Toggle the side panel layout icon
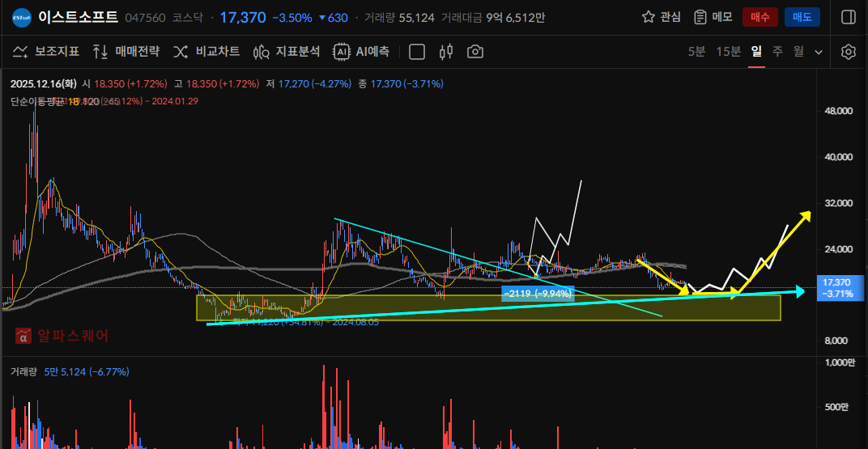 pyautogui.click(x=848, y=17)
